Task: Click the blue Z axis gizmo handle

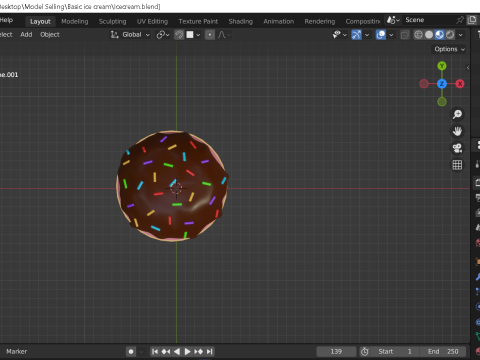Action: 442,84
